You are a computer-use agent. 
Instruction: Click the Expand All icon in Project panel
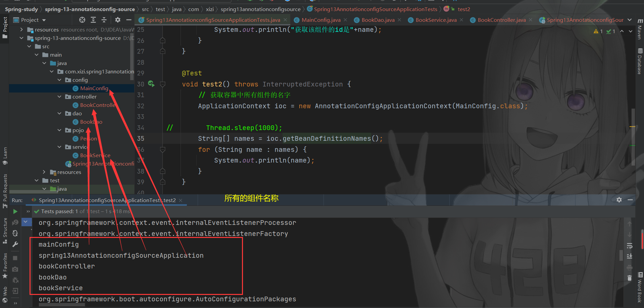93,20
